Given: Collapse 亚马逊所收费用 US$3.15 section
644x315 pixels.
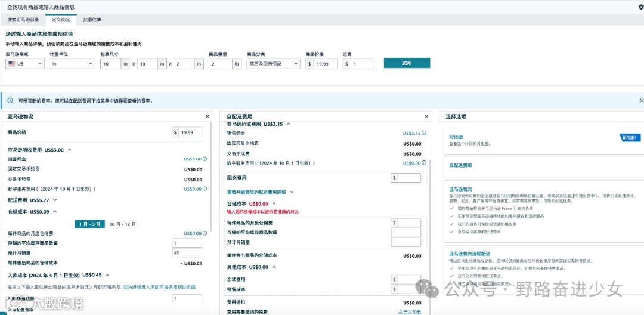Looking at the screenshot, I should click(289, 123).
